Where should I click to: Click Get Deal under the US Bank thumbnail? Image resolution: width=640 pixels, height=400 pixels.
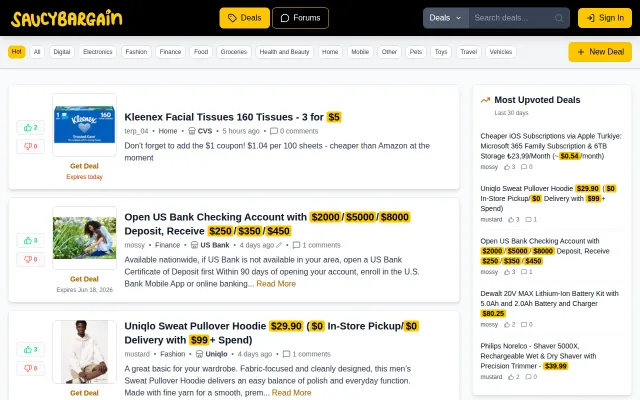coord(84,279)
